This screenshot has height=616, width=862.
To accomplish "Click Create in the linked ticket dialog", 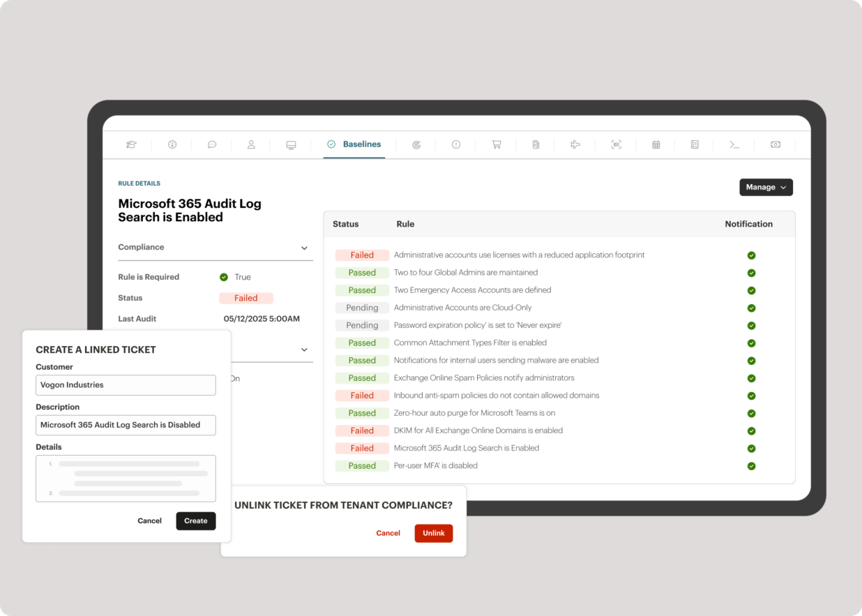I will coord(196,520).
